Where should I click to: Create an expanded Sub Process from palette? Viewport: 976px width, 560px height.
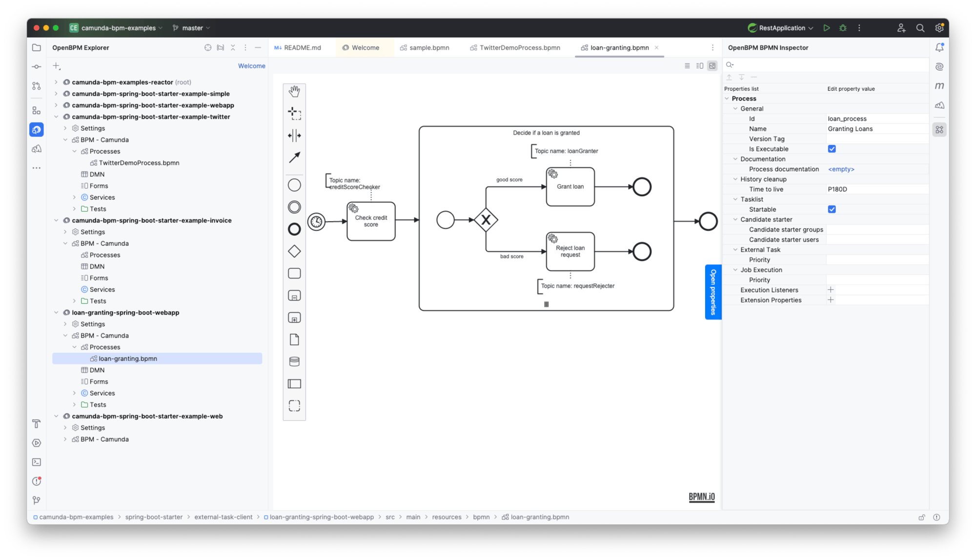(294, 318)
